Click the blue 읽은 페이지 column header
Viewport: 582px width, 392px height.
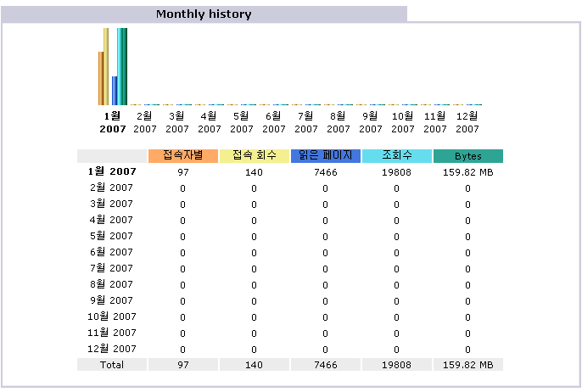point(325,155)
